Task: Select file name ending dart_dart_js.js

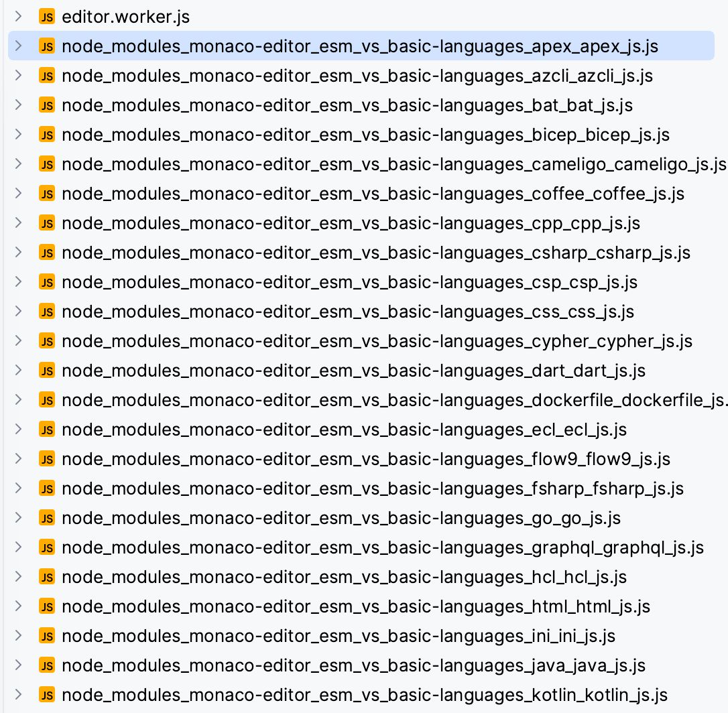Action: pos(354,371)
